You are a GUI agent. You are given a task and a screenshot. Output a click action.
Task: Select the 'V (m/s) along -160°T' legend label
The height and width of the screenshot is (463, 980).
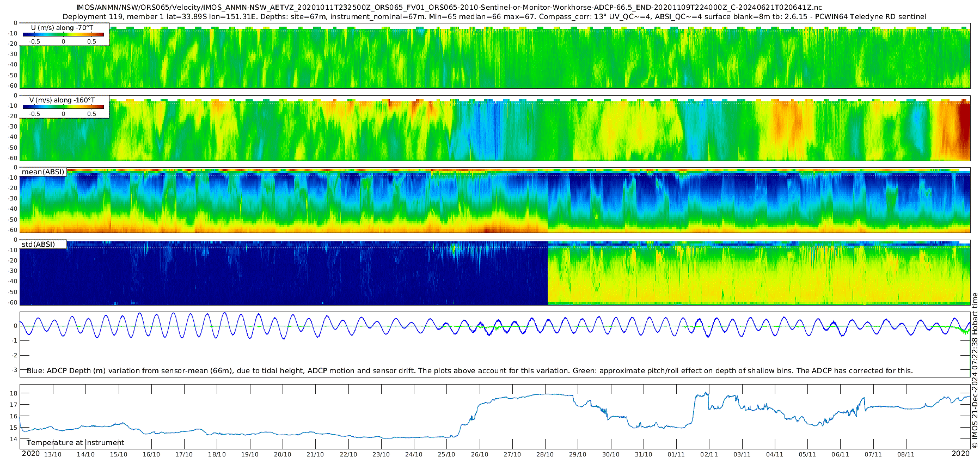coord(62,100)
